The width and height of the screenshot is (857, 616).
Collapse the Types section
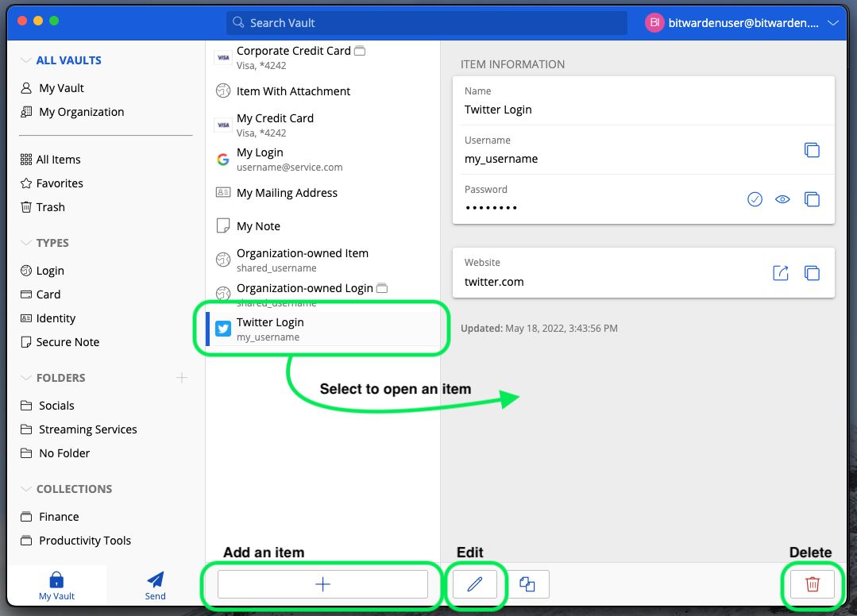click(x=25, y=242)
